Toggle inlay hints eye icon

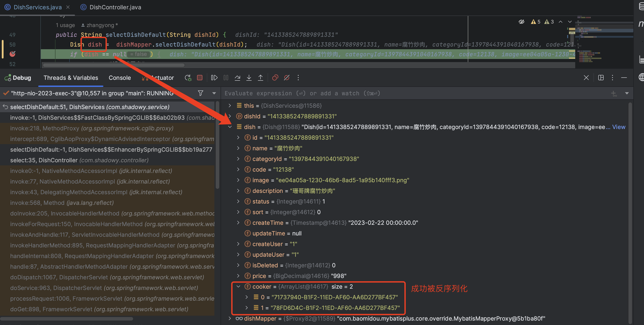(x=521, y=22)
